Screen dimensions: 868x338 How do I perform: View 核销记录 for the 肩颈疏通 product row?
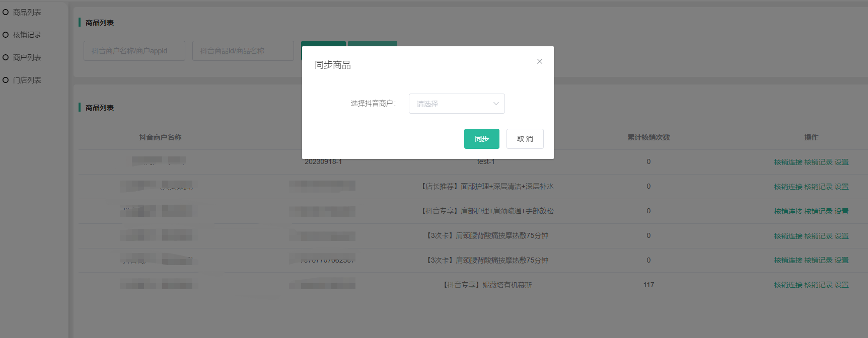click(818, 211)
